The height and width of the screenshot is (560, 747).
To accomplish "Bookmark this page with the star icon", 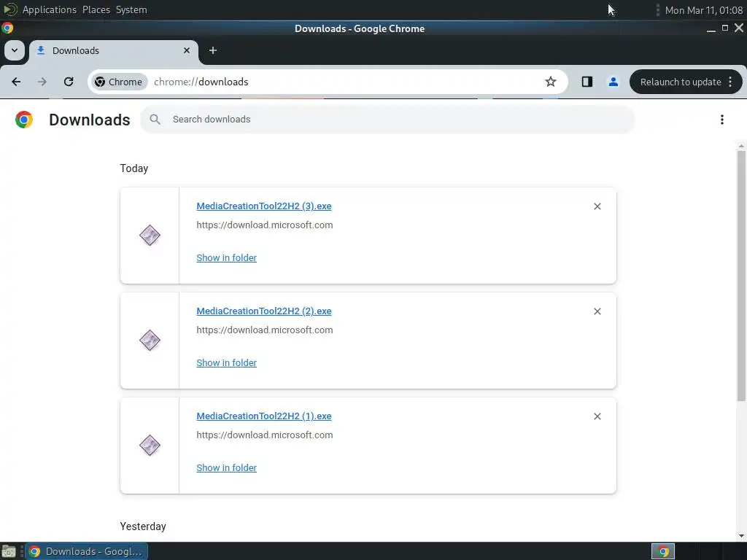I will pos(551,82).
